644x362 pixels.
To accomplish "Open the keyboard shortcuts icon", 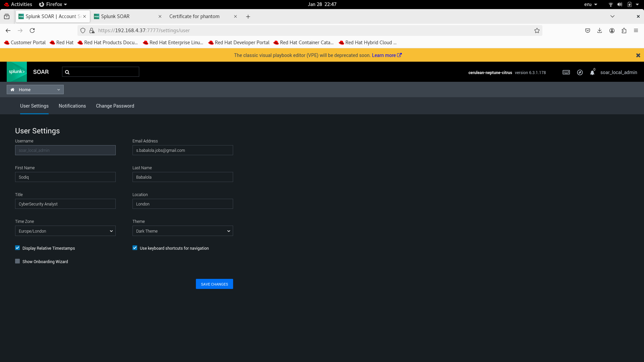I will (566, 72).
